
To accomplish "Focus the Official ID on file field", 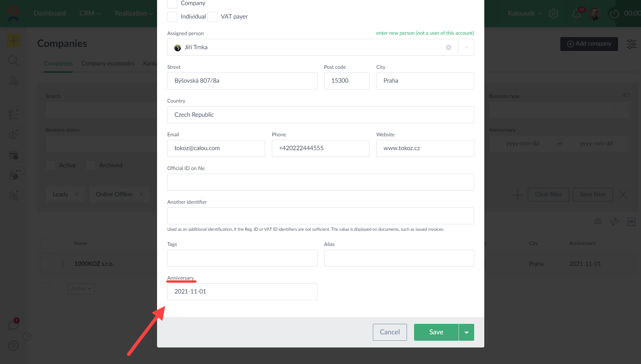I will (x=320, y=182).
